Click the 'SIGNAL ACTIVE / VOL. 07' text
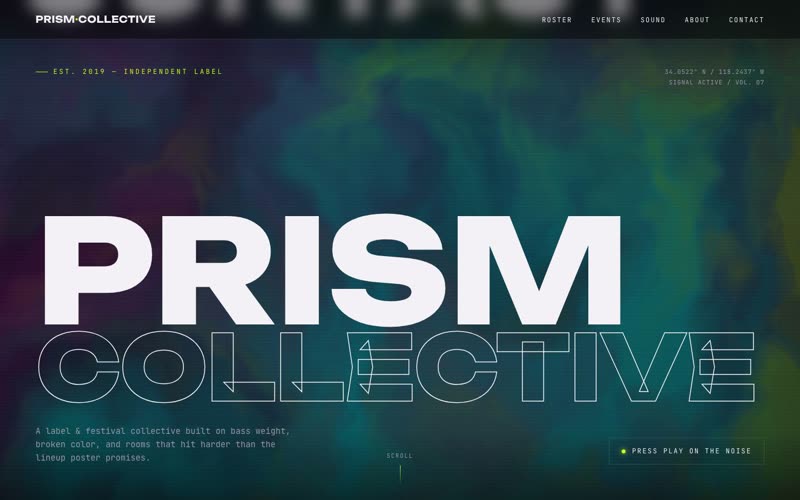The width and height of the screenshot is (800, 500). 716,82
